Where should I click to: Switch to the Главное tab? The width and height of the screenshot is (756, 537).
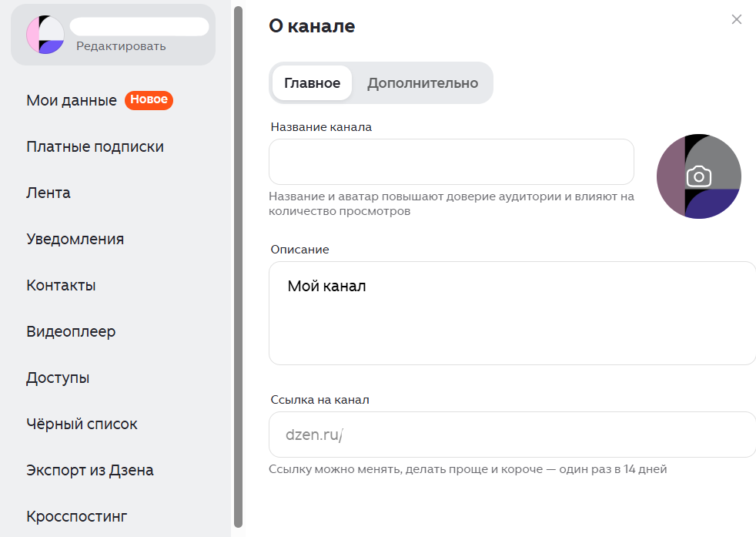pos(312,83)
